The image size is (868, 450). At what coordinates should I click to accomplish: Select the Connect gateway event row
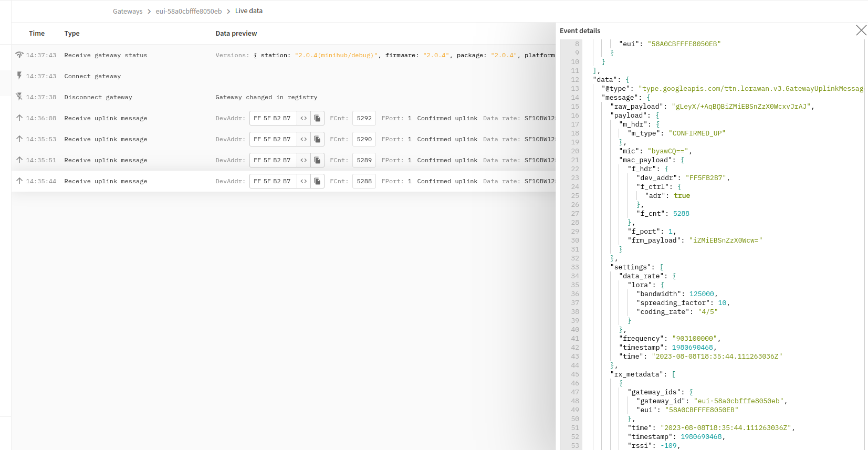coord(284,76)
